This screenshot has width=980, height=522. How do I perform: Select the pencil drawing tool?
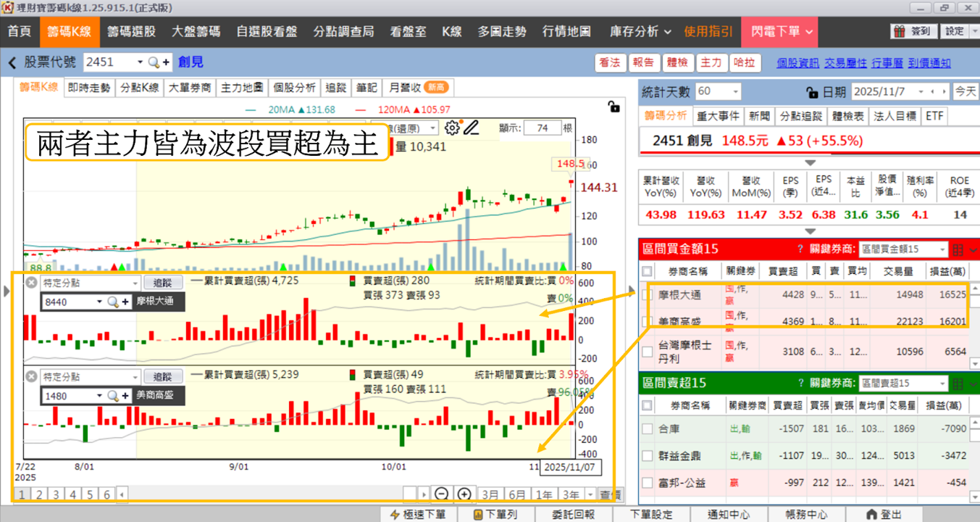472,128
